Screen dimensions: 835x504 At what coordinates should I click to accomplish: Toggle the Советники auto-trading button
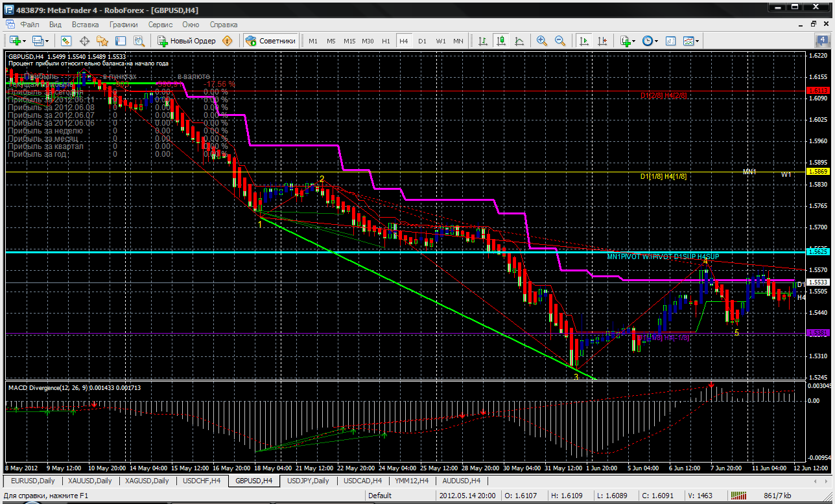[270, 41]
